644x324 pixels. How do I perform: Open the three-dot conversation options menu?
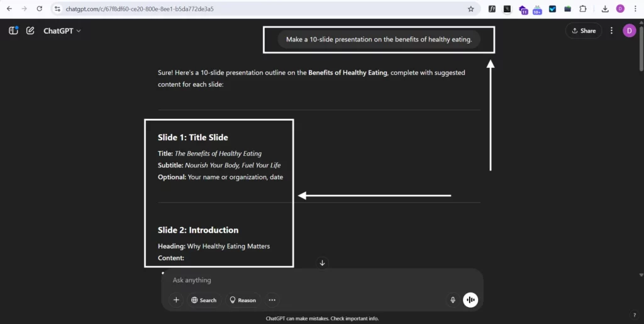pos(611,31)
